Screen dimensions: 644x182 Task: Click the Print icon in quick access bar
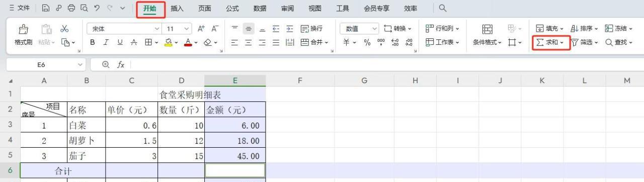click(x=71, y=9)
